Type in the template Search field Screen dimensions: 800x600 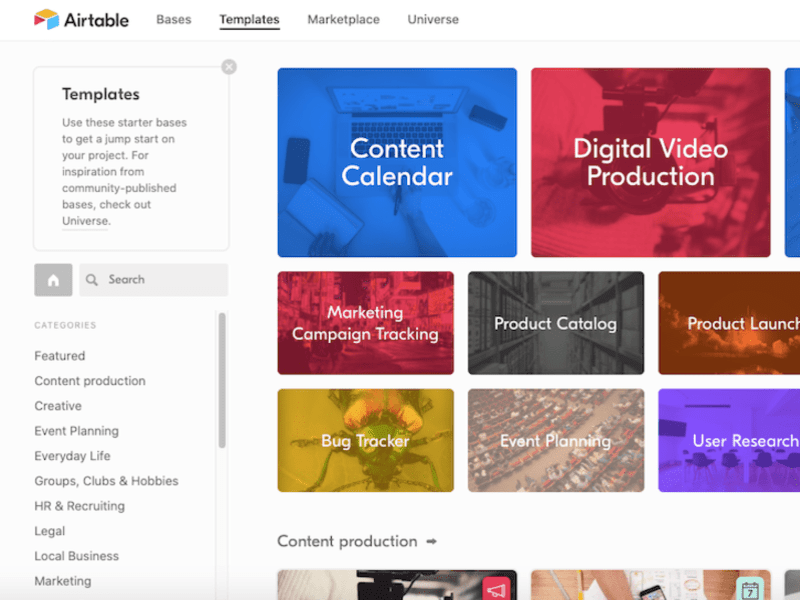coord(160,280)
